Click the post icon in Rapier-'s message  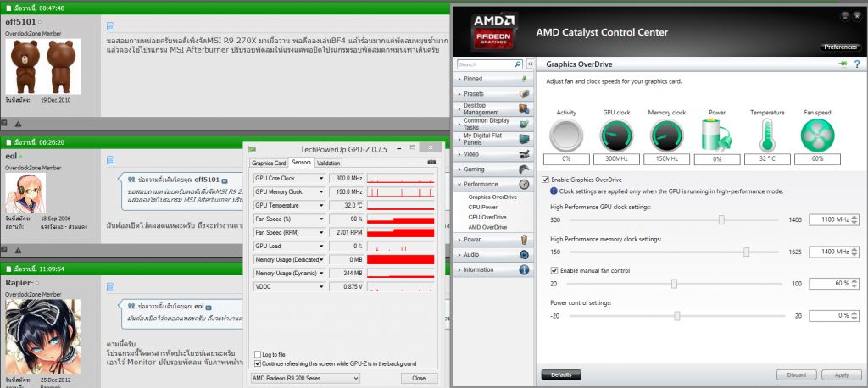click(110, 286)
